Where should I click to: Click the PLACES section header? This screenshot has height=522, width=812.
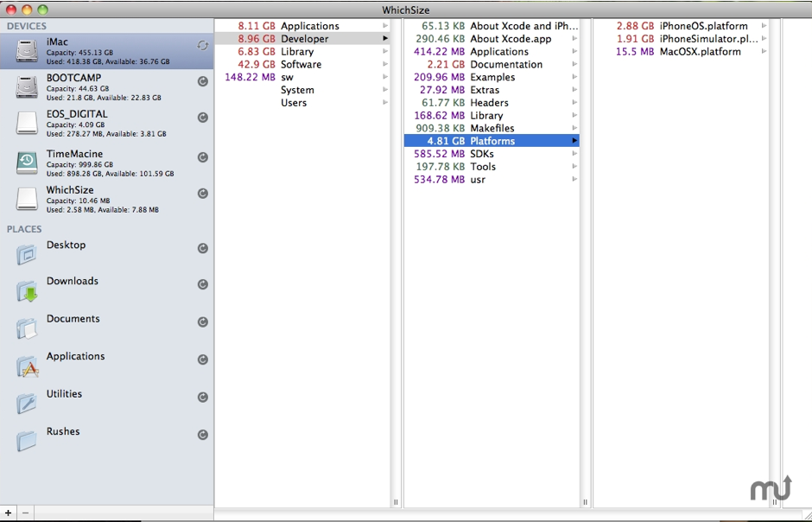click(24, 229)
